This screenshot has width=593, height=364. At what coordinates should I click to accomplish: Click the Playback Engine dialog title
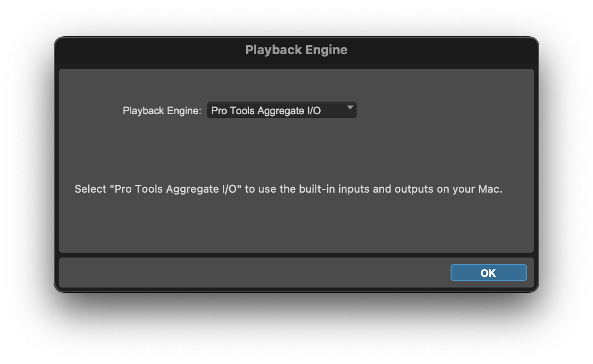[296, 50]
